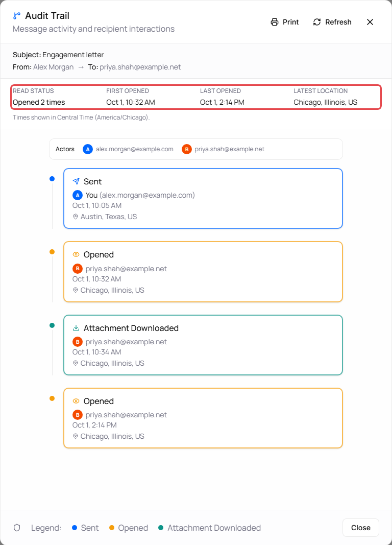392x545 pixels.
Task: Click timestamp Oct 1, 10:05 AM
Action: pos(97,205)
